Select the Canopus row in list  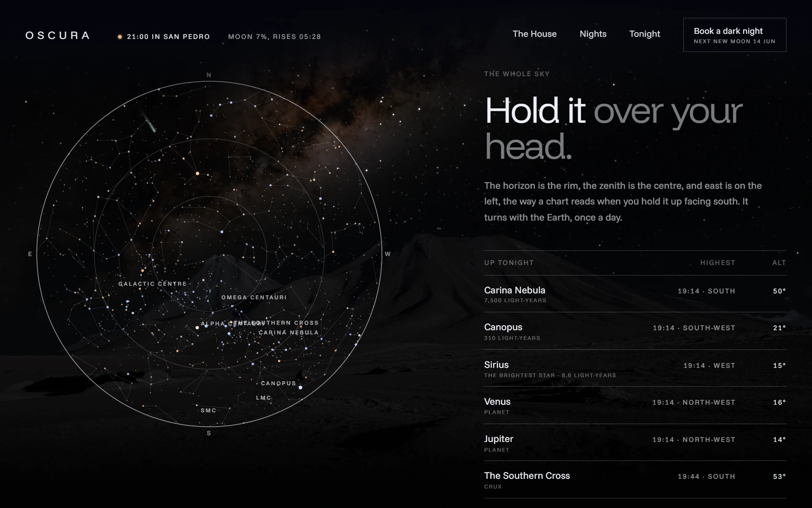pos(635,331)
